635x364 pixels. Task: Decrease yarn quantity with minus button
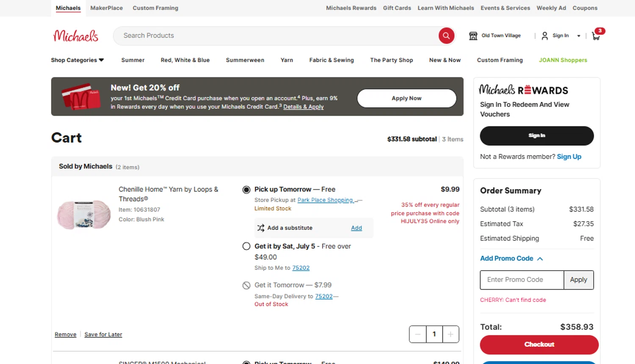coord(418,334)
